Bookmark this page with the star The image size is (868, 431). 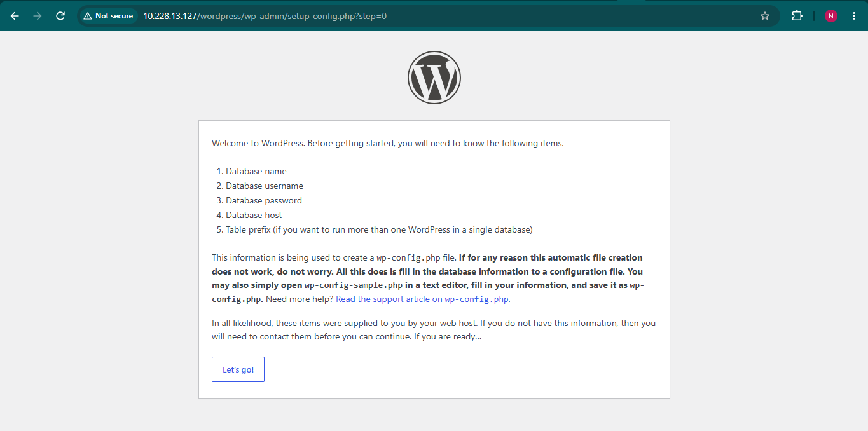click(x=765, y=16)
